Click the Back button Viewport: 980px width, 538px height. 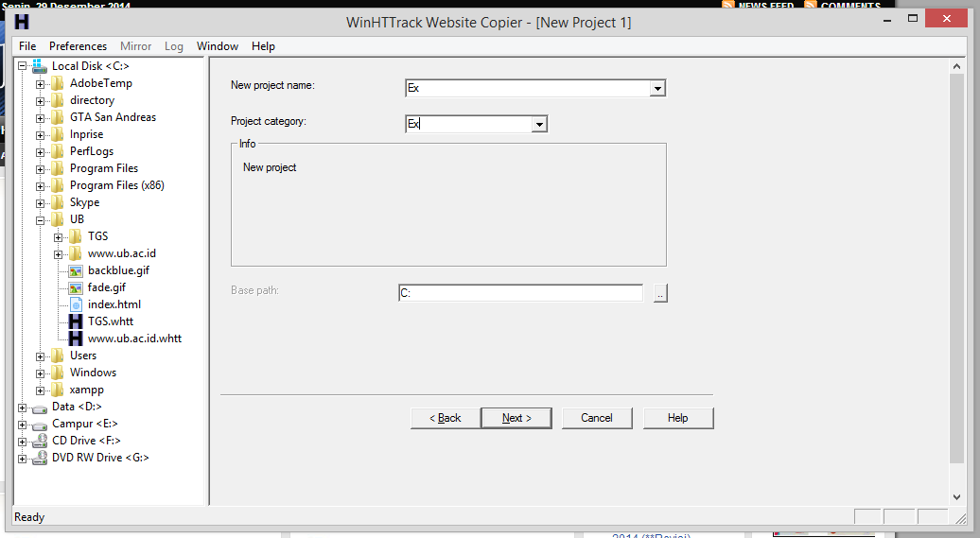445,418
